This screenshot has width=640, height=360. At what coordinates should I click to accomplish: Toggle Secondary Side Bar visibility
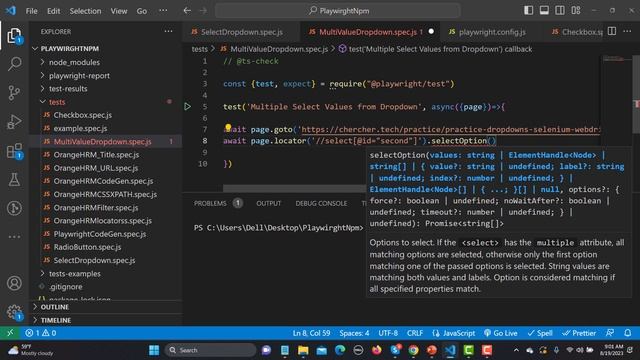560,10
